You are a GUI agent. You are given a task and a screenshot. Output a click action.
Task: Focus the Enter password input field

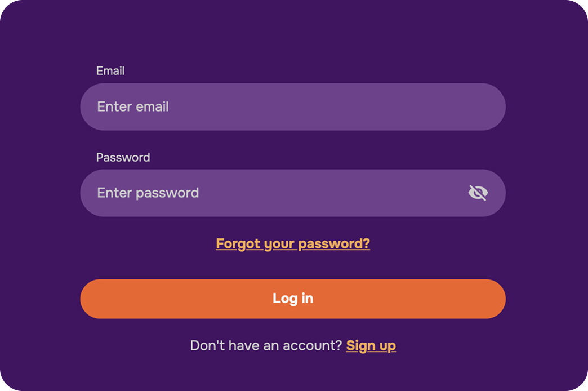point(270,193)
